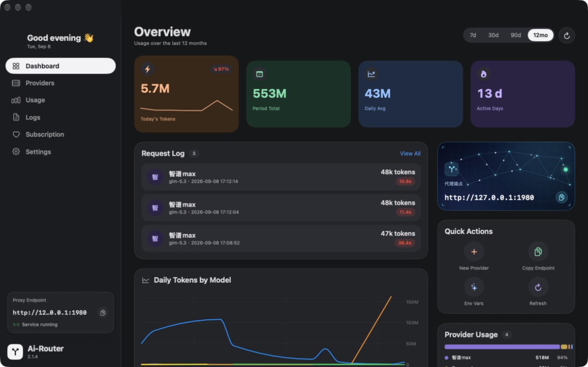This screenshot has width=588, height=367.
Task: Click the 97% trend badge on Today's Tokens
Action: click(x=221, y=69)
